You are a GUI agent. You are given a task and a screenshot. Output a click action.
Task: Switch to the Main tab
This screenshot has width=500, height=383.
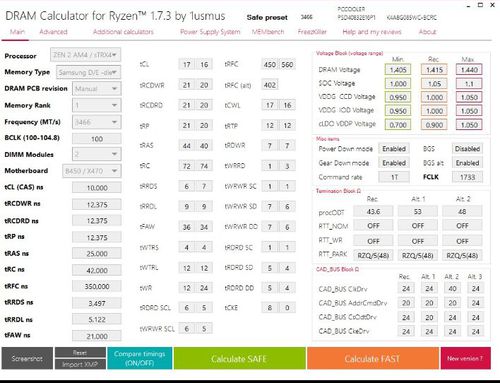17,32
